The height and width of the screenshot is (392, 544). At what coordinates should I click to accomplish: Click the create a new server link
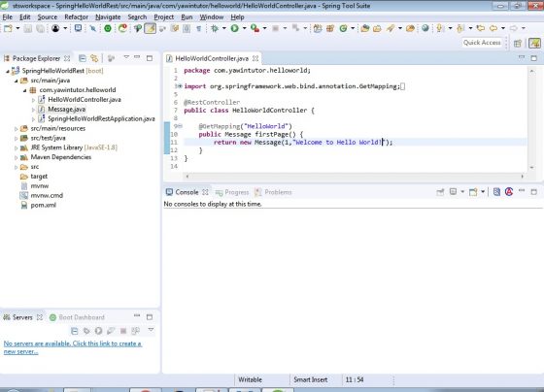[x=73, y=347]
